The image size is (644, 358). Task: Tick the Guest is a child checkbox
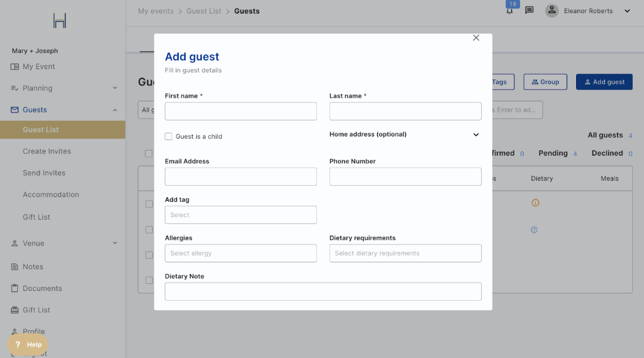(x=168, y=136)
